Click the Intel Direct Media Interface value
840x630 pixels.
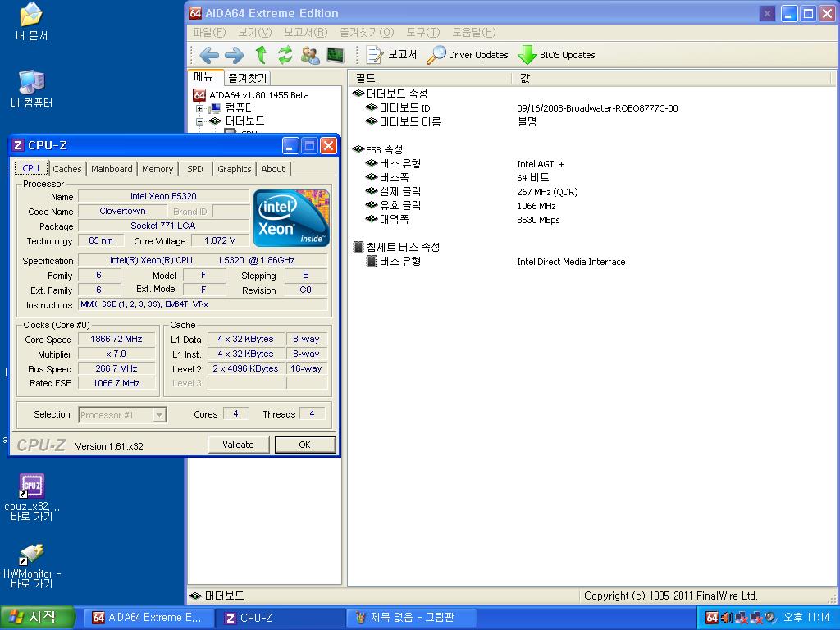571,262
